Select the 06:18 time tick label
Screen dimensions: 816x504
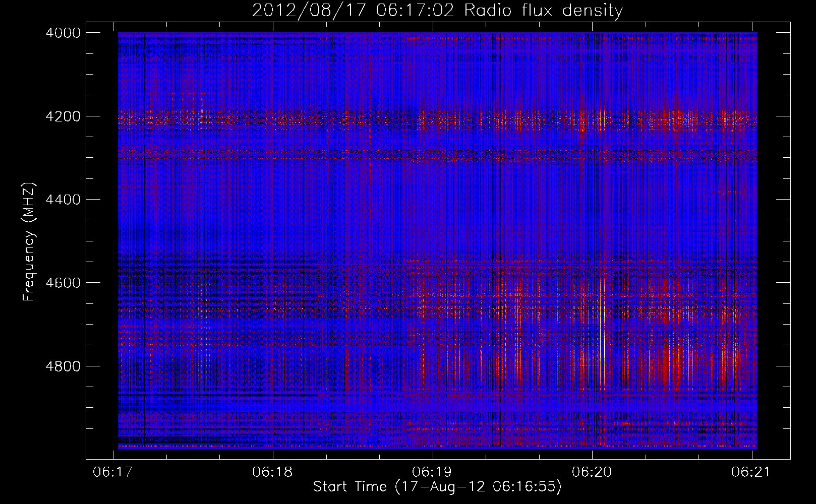point(273,472)
